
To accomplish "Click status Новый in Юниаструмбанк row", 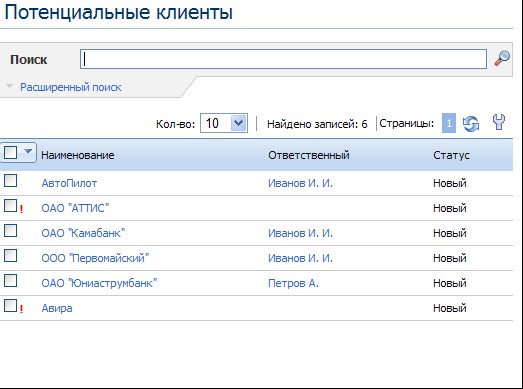I will click(449, 283).
